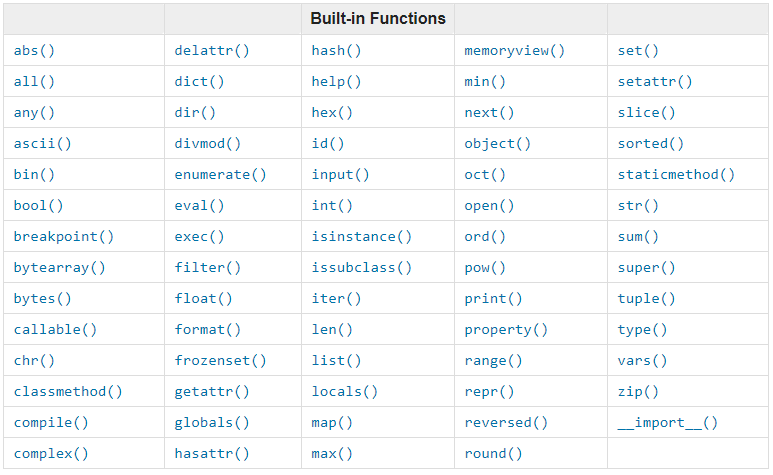773x475 pixels.
Task: Follow the print() link
Action: tap(493, 299)
